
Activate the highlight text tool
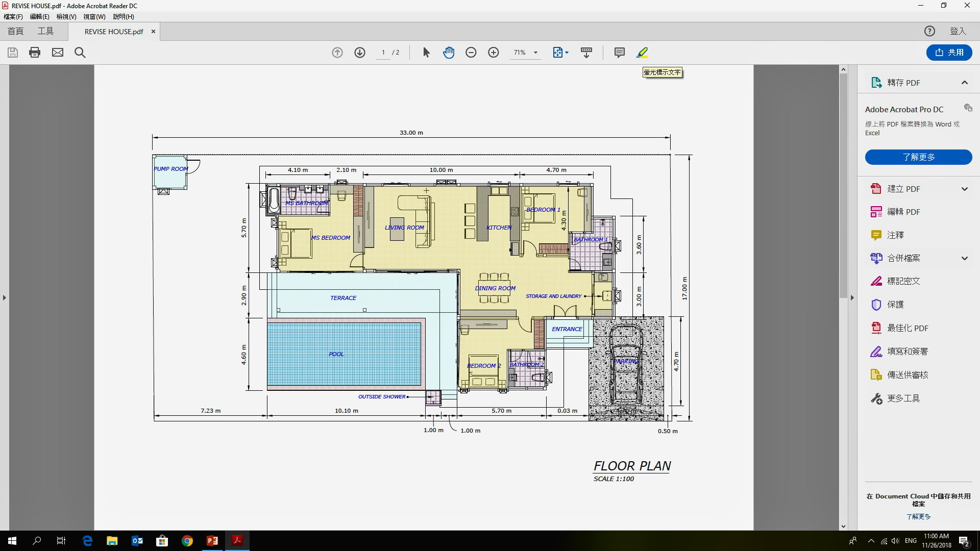642,53
